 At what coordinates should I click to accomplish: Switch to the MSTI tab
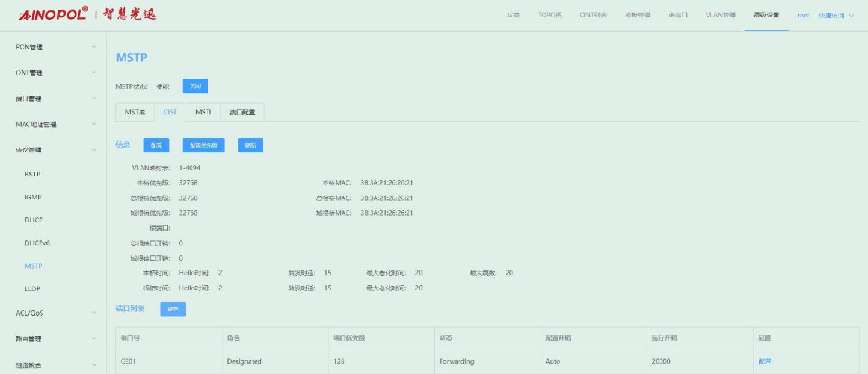203,112
